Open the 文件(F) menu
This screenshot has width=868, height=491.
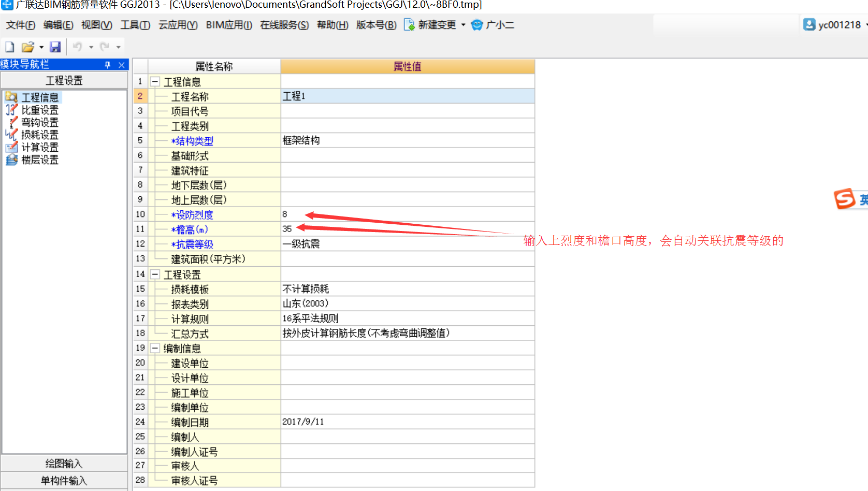coord(21,25)
